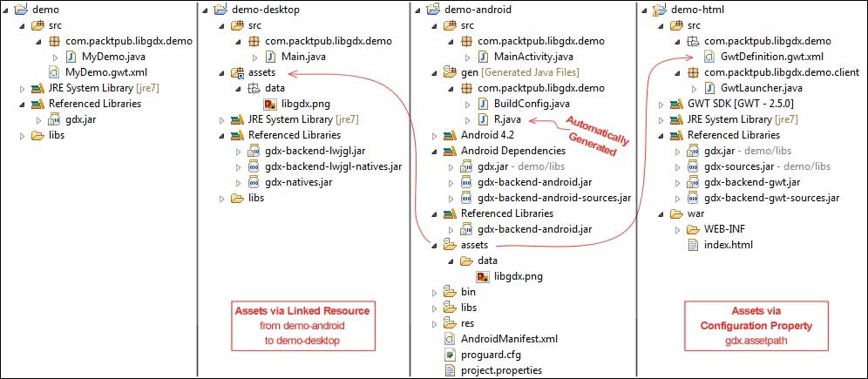Select data package in demo-desktop assets
Viewport: 868px width, 379px height.
(275, 88)
